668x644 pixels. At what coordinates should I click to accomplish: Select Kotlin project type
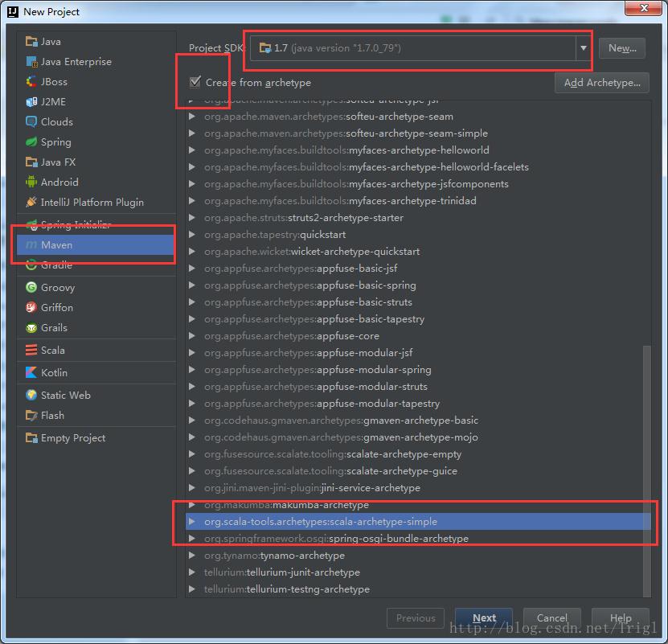pos(54,372)
